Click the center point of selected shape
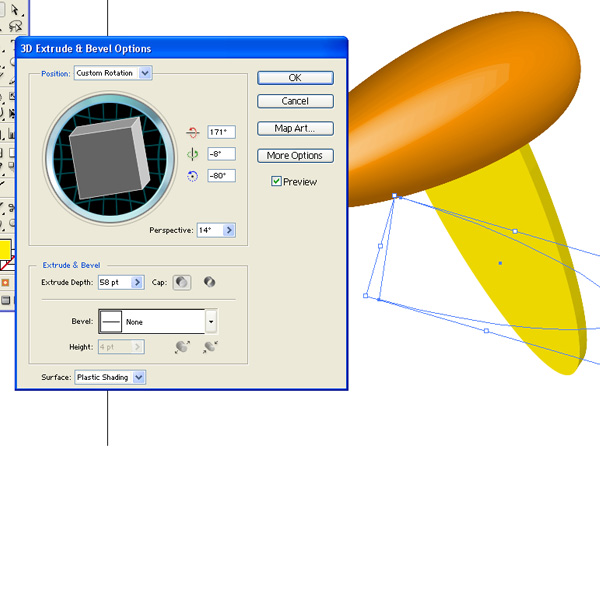The image size is (600, 600). pos(500,263)
